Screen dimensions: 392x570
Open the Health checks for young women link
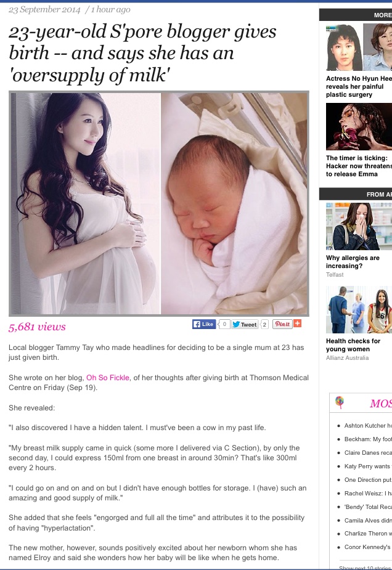tap(353, 345)
